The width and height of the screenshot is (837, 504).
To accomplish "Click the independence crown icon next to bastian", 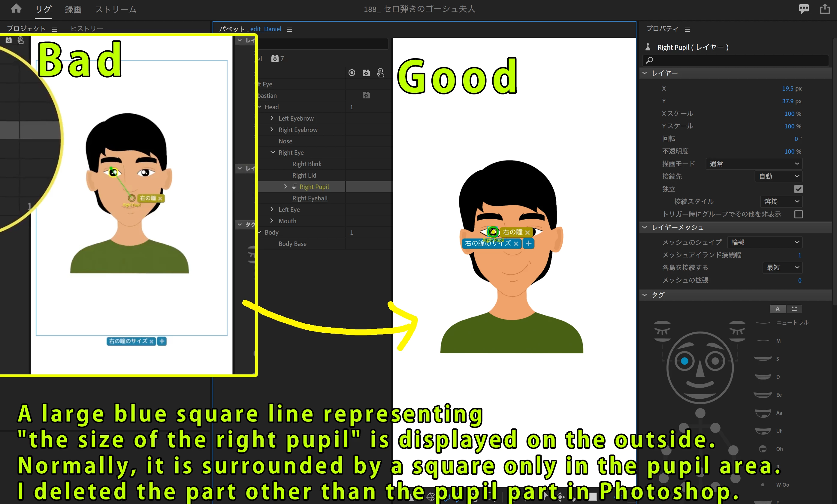I will [x=366, y=95].
